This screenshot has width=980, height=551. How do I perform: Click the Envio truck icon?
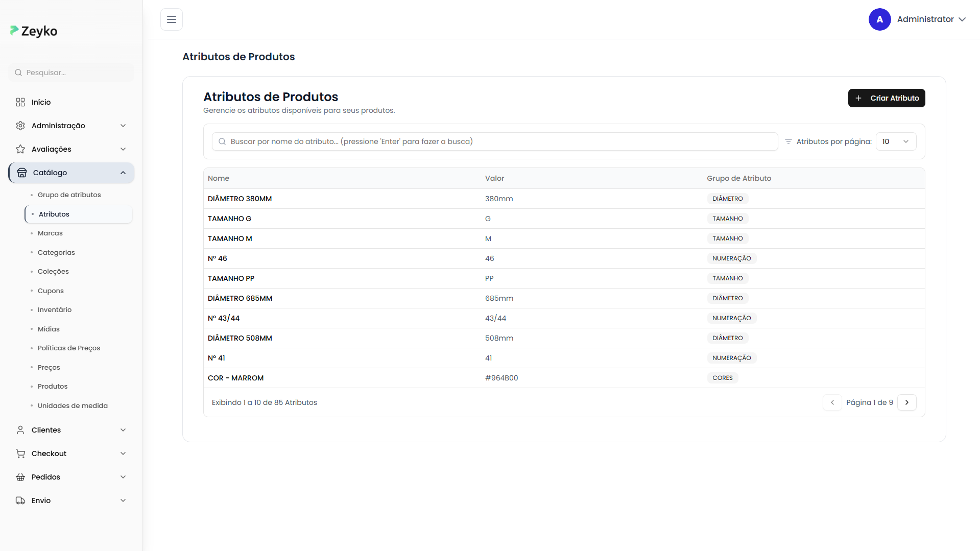pyautogui.click(x=20, y=500)
